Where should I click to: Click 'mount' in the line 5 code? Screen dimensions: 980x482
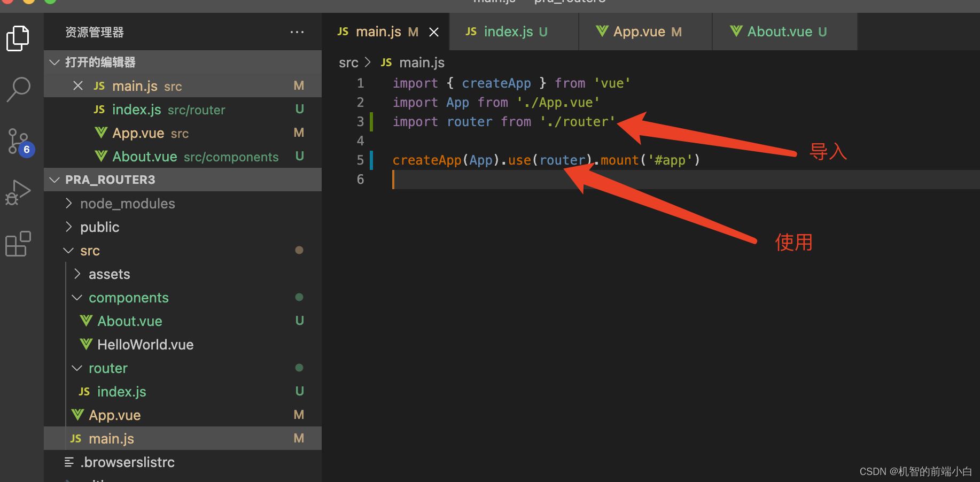pos(619,160)
